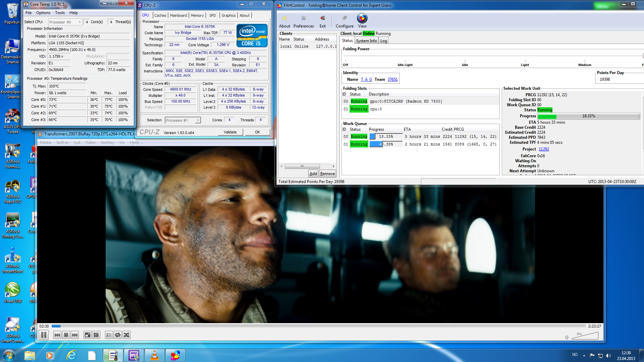Show hidden system tray icons arrow
The height and width of the screenshot is (362, 644).
coord(584,355)
